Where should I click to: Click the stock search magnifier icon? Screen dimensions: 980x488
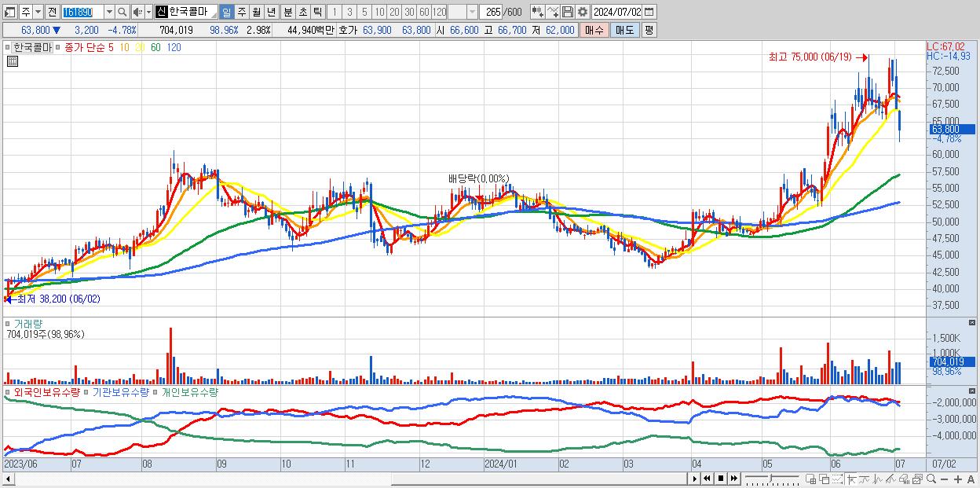[x=122, y=12]
